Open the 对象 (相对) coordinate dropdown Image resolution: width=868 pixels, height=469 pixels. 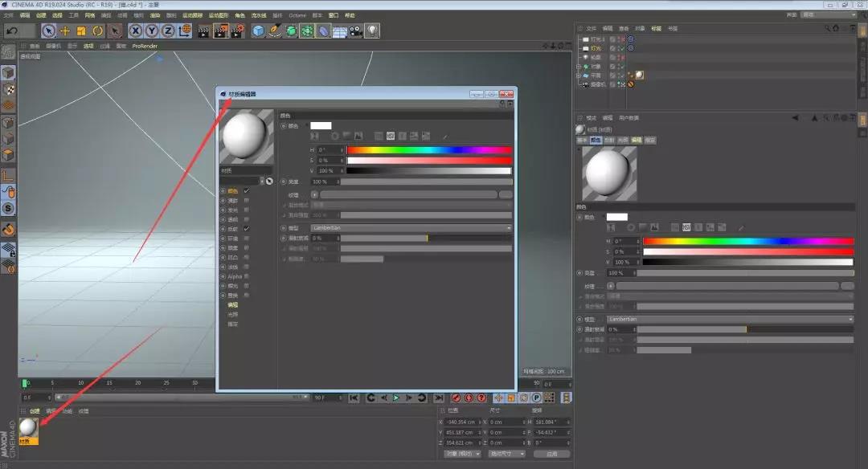(x=462, y=454)
